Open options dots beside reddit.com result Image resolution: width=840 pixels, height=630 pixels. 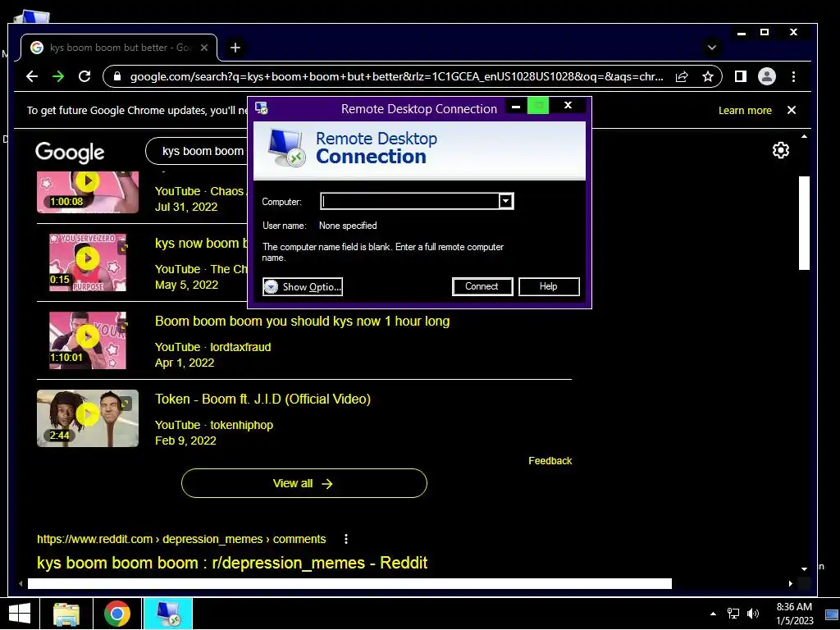coord(346,539)
